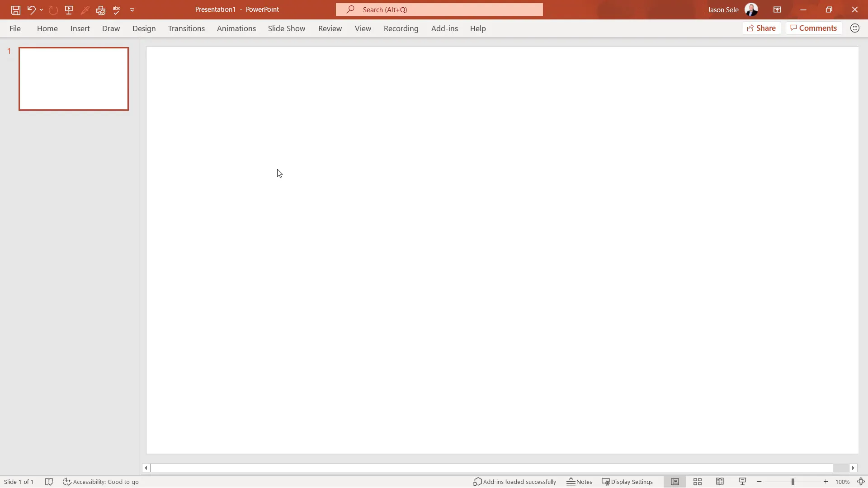868x488 pixels.
Task: Open the Design tab
Action: [144, 28]
